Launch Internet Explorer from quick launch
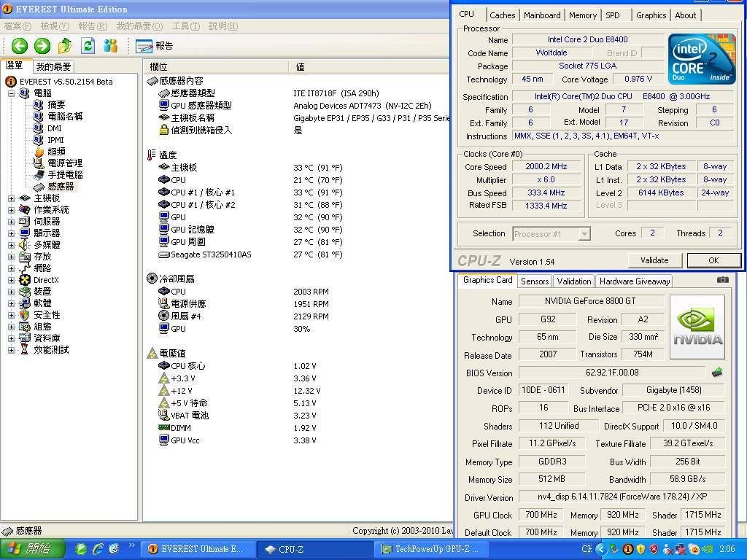747x560 pixels. (x=98, y=549)
